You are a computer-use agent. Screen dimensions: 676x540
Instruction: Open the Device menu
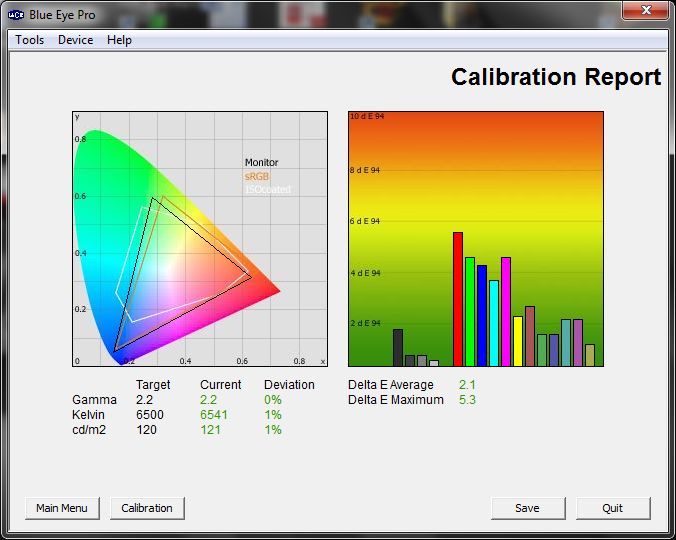(x=75, y=40)
